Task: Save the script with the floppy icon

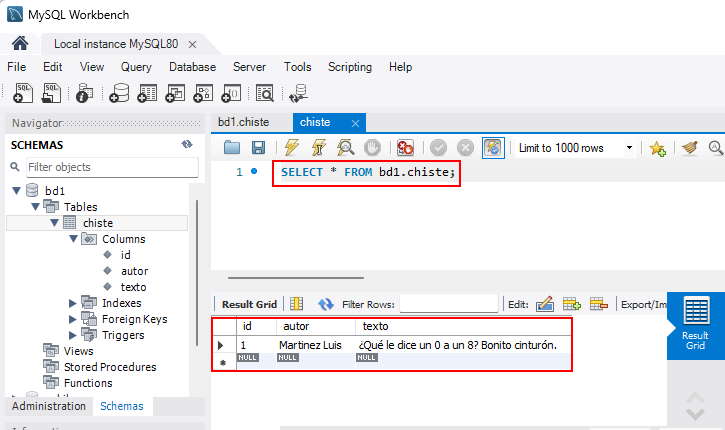Action: (x=258, y=147)
